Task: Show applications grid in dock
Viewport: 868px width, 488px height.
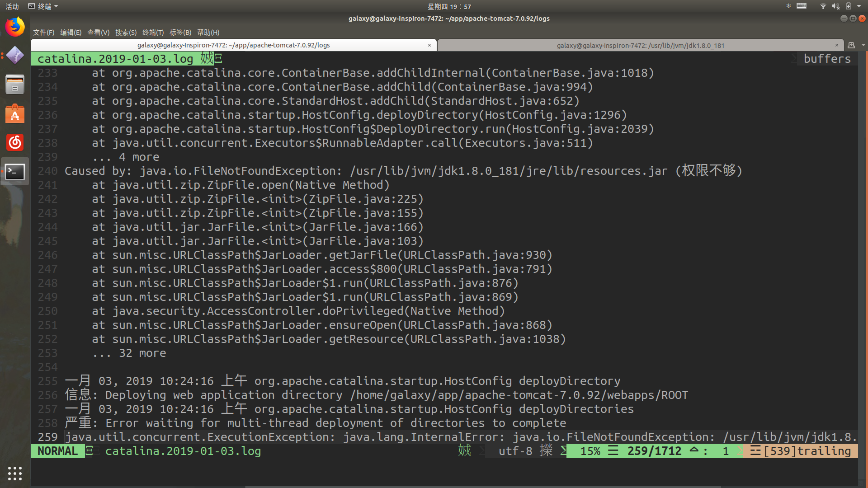Action: [15, 473]
